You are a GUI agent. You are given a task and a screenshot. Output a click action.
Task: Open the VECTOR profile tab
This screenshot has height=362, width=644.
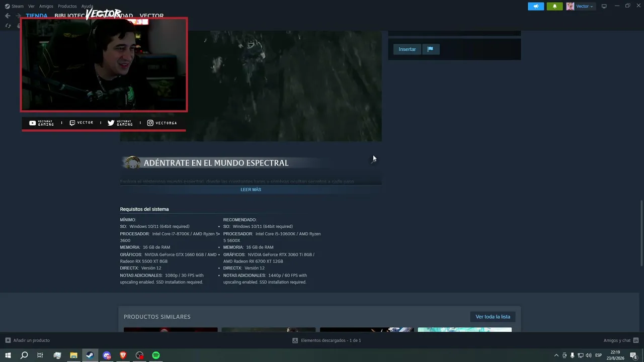pos(151,16)
